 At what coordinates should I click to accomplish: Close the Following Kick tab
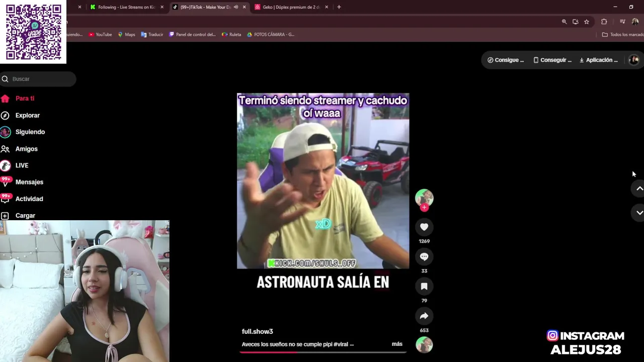tap(162, 7)
